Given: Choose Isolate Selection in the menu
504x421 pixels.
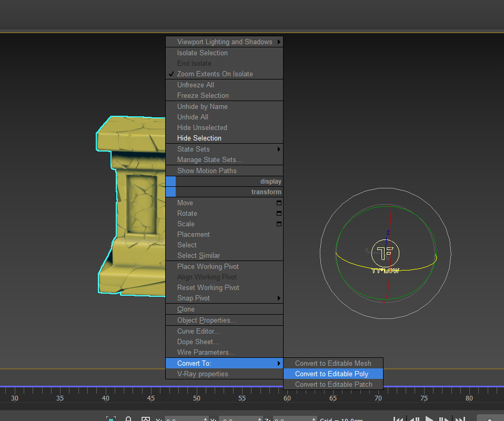Looking at the screenshot, I should (x=202, y=53).
